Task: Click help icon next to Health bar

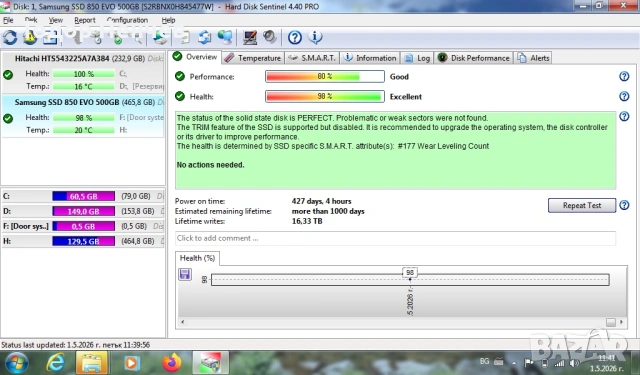Action: click(x=624, y=96)
